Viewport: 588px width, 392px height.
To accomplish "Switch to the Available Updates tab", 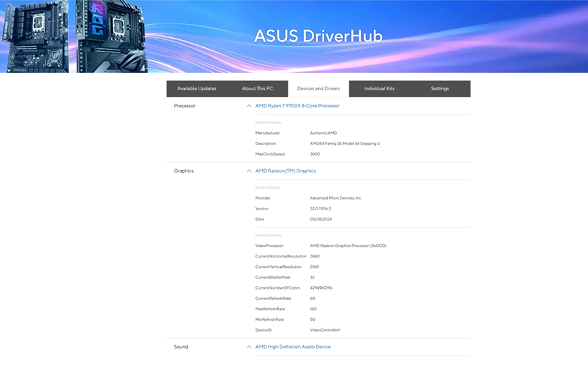I will pyautogui.click(x=197, y=88).
